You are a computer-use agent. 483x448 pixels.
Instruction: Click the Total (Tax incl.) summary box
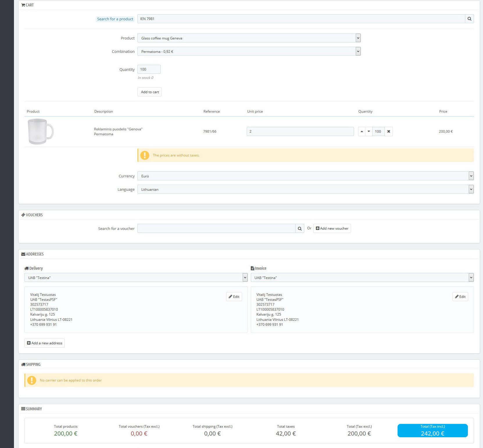click(x=433, y=431)
